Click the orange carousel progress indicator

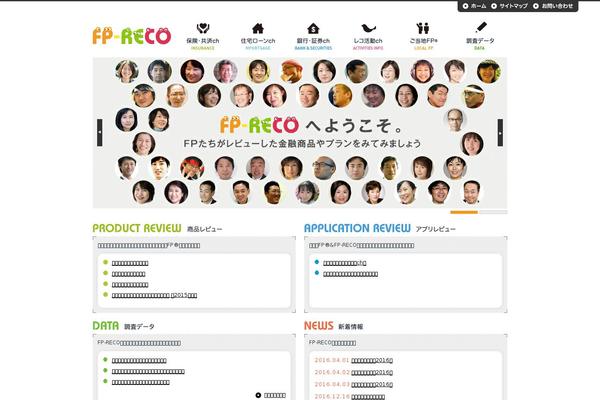[x=464, y=212]
